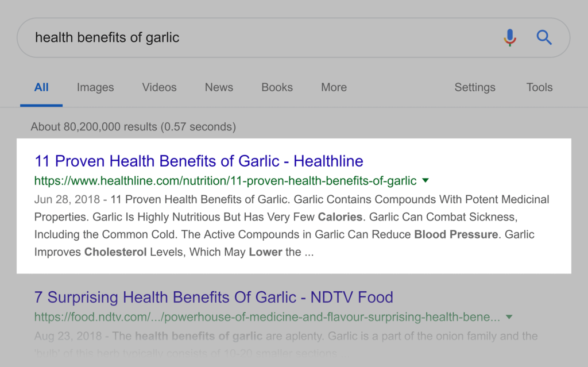This screenshot has height=367, width=588.
Task: Click Settings on the results toolbar
Action: coord(475,87)
